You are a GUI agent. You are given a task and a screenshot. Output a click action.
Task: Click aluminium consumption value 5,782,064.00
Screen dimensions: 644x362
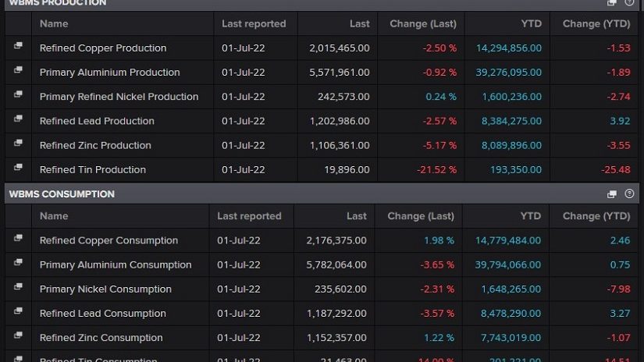336,264
